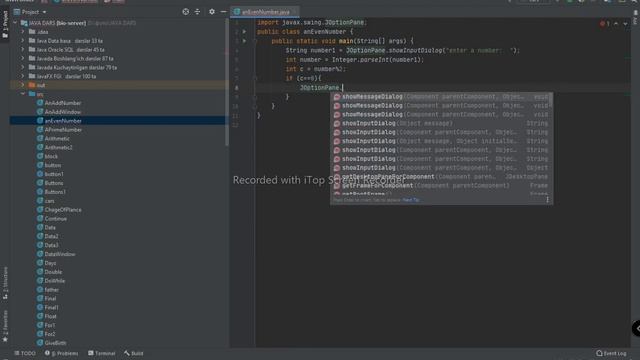Screen dimensions: 640x360
Task: Select AnAddWindow class in tree
Action: point(62,112)
